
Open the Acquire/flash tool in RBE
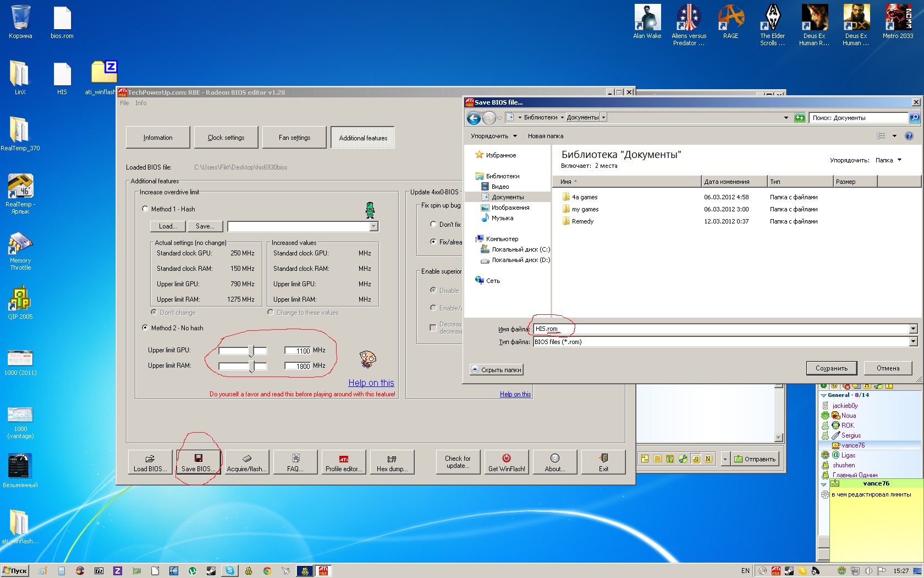[x=247, y=462]
